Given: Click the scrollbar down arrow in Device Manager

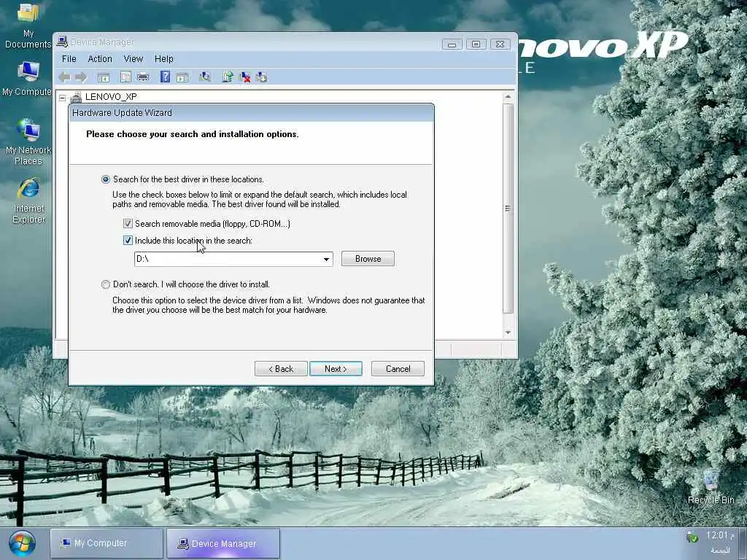Looking at the screenshot, I should click(508, 332).
